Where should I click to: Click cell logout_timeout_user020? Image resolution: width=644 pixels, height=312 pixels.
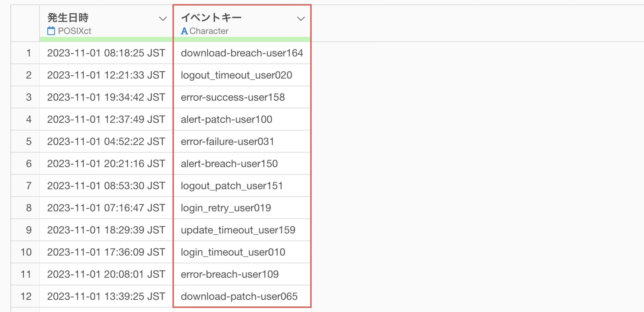(236, 75)
